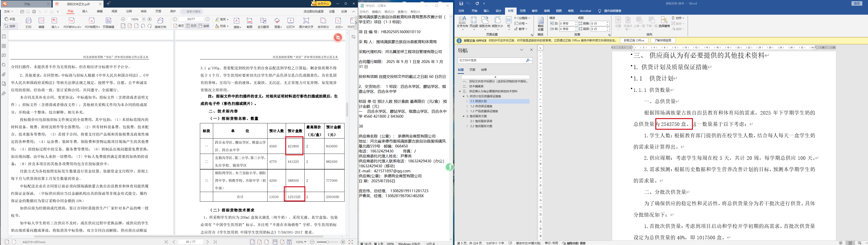Open the 会员中心 VIP button
Image resolution: width=868 pixels, height=245 pixels.
pos(321,4)
